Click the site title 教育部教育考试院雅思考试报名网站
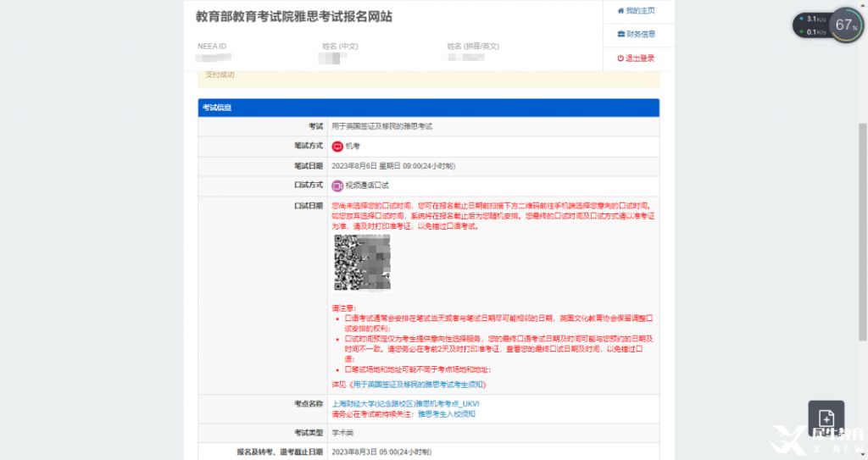The image size is (868, 460). coord(293,17)
